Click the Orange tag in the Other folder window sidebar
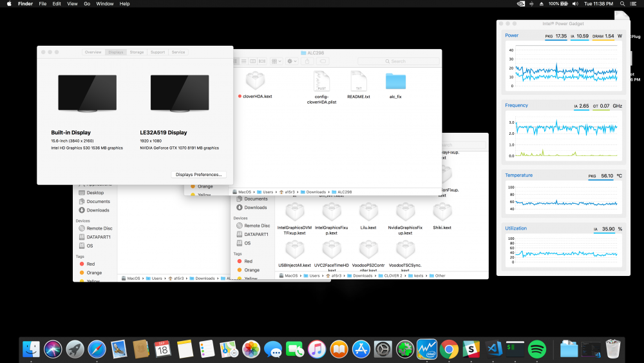This screenshot has width=644, height=363. point(251,270)
